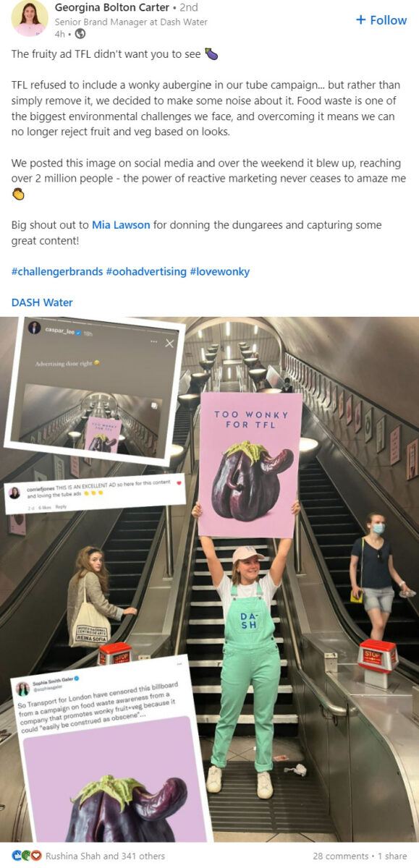Screen dimensions: 419x868
Task: Click the globe public visibility icon
Action: [80, 34]
